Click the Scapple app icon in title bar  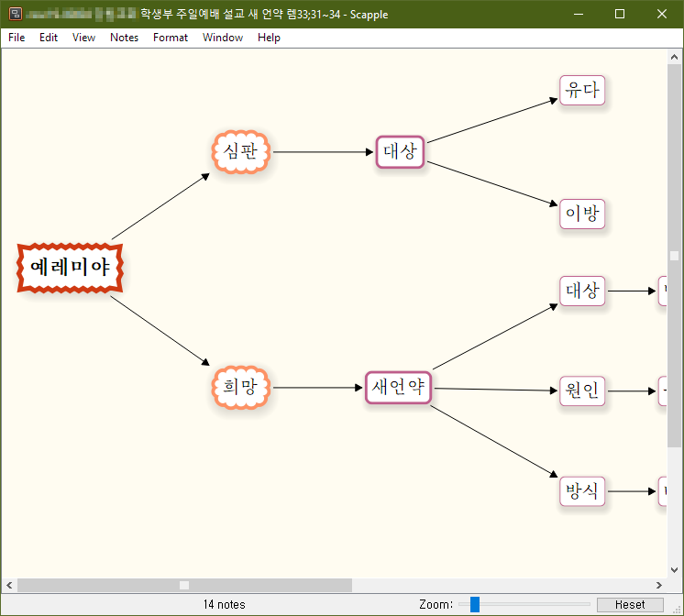(16, 14)
